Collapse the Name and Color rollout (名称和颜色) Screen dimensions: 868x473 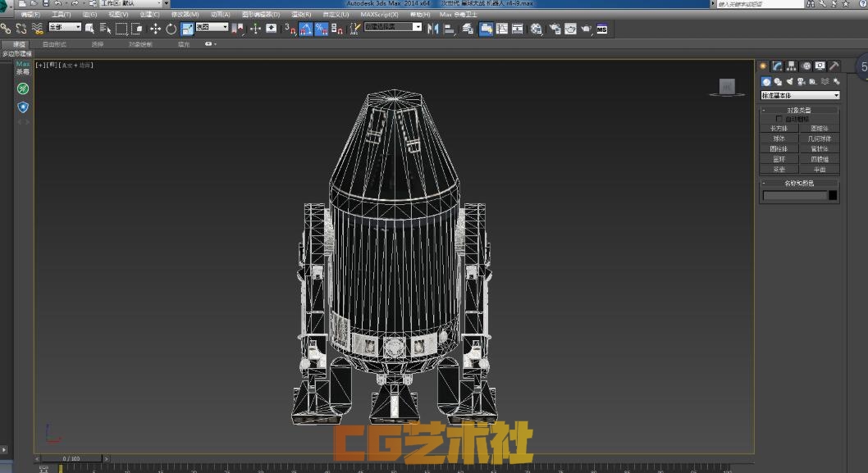click(799, 183)
